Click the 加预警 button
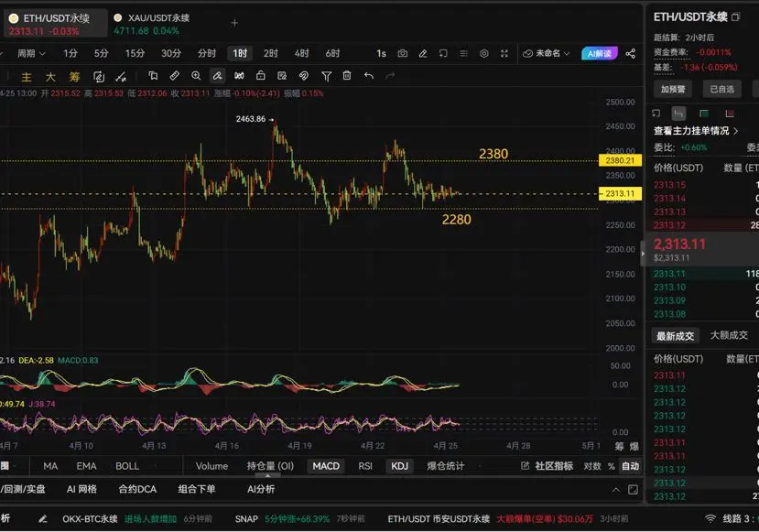The image size is (759, 532). click(673, 89)
